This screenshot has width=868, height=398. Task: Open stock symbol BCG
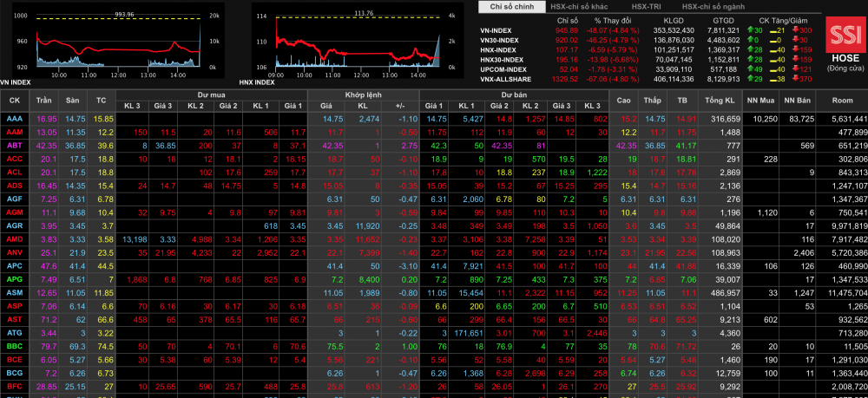tap(15, 372)
